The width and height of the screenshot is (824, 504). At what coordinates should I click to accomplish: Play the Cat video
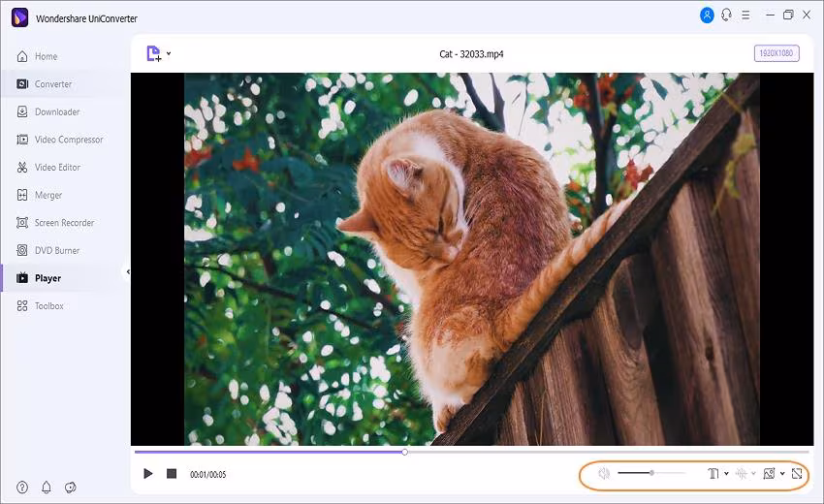(148, 474)
